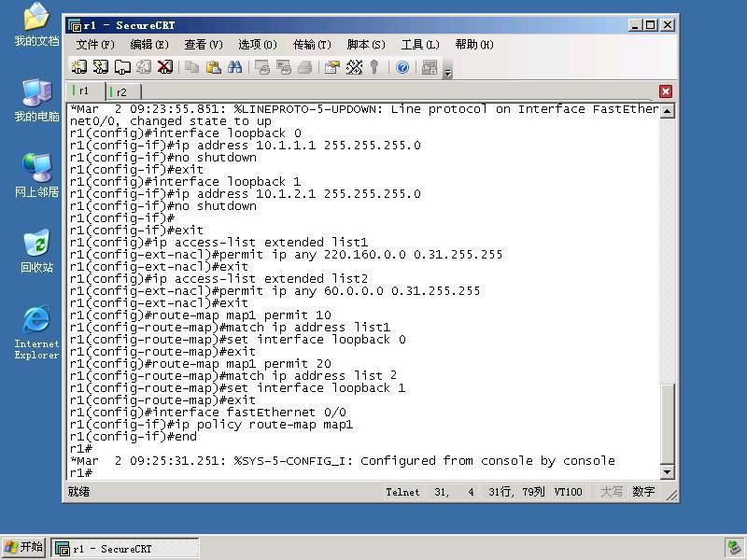Click the 大写 caps lock indicator
This screenshot has width=747, height=560.
point(611,492)
